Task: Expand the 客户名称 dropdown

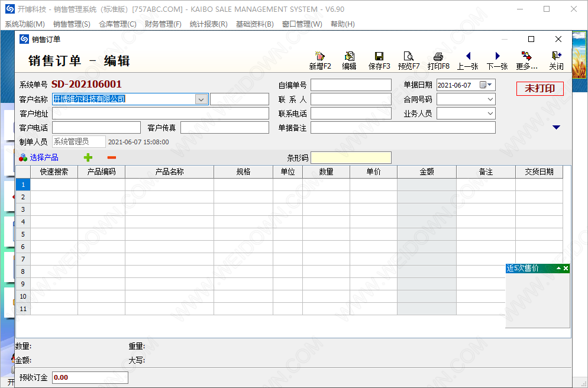Action: click(x=201, y=99)
